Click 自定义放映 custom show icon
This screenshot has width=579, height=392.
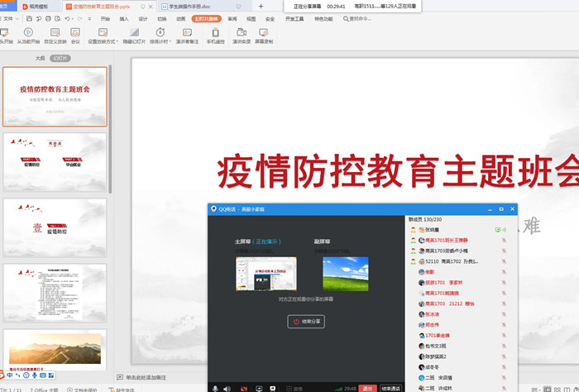pos(55,31)
